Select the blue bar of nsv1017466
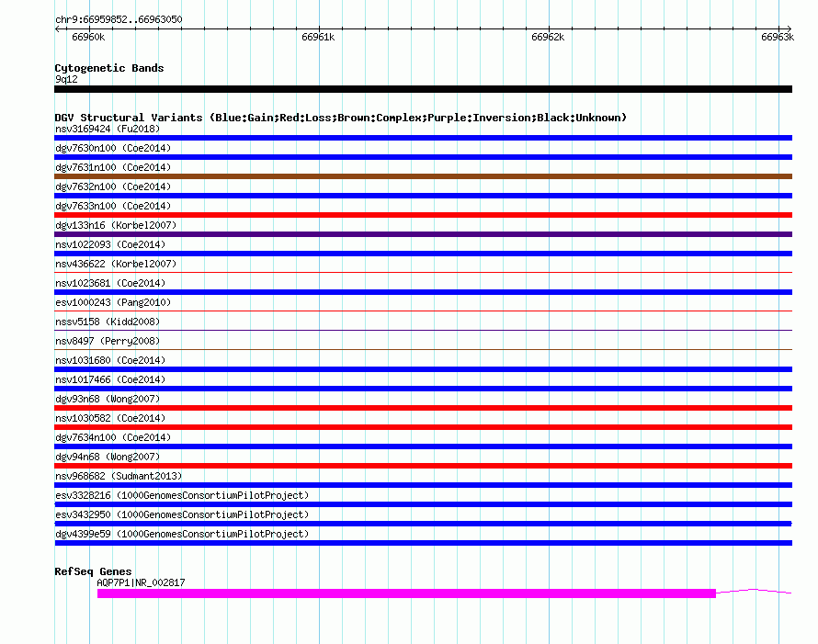Viewport: 818px width, 644px height. click(x=423, y=389)
